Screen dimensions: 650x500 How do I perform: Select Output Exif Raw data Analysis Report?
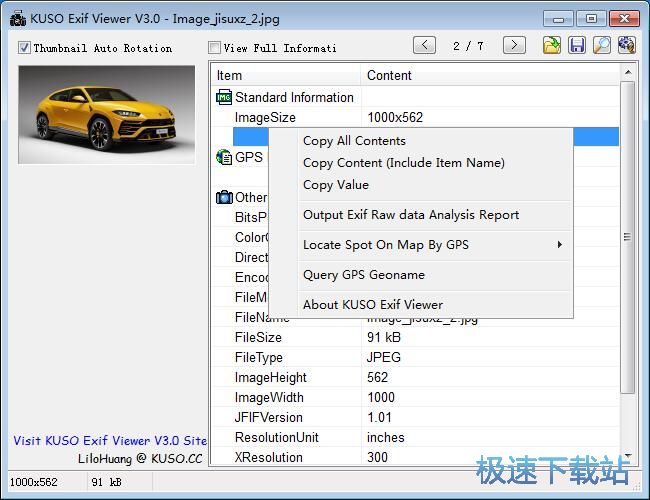click(x=410, y=215)
